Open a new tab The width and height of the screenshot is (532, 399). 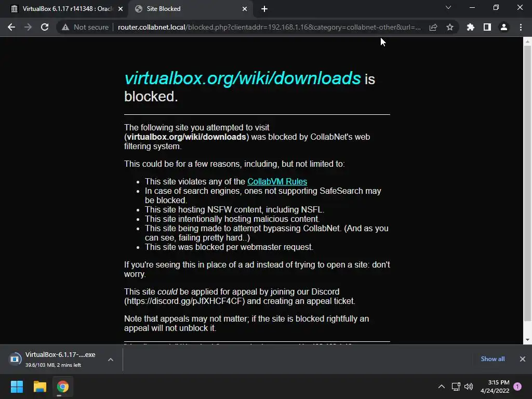264,9
